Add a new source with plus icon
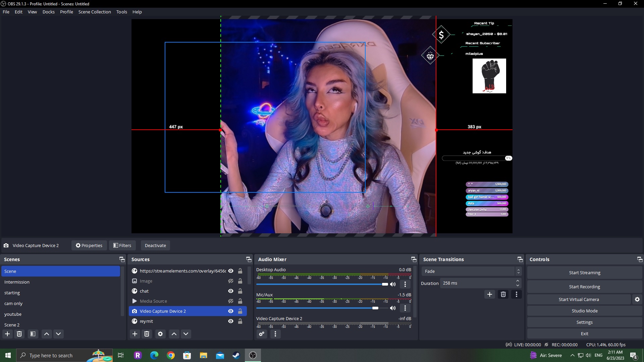Screen dimensions: 644x362 pyautogui.click(x=135, y=334)
